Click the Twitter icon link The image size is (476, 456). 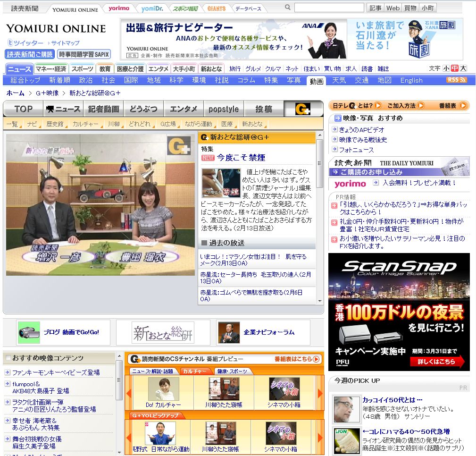click(x=10, y=42)
